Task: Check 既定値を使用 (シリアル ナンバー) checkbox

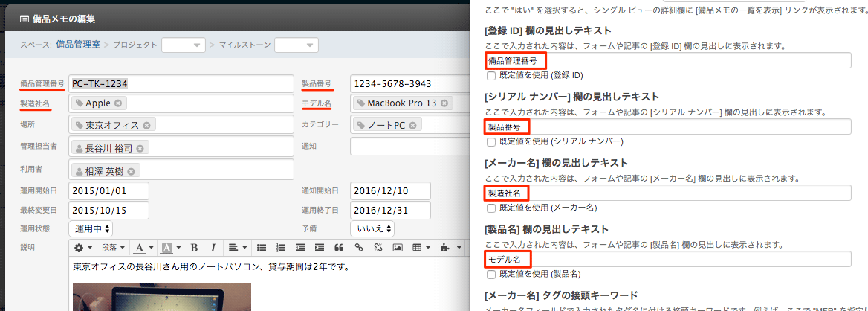Action: pos(490,141)
